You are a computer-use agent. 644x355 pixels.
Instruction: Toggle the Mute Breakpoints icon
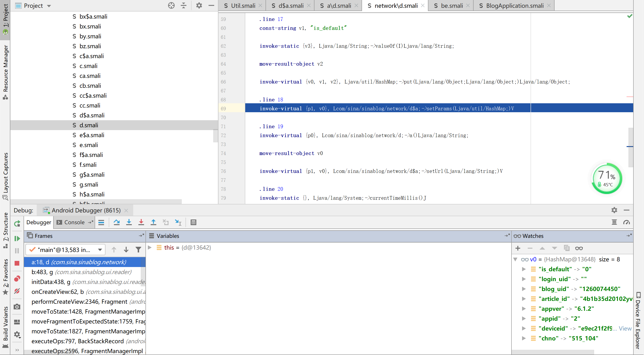(17, 291)
